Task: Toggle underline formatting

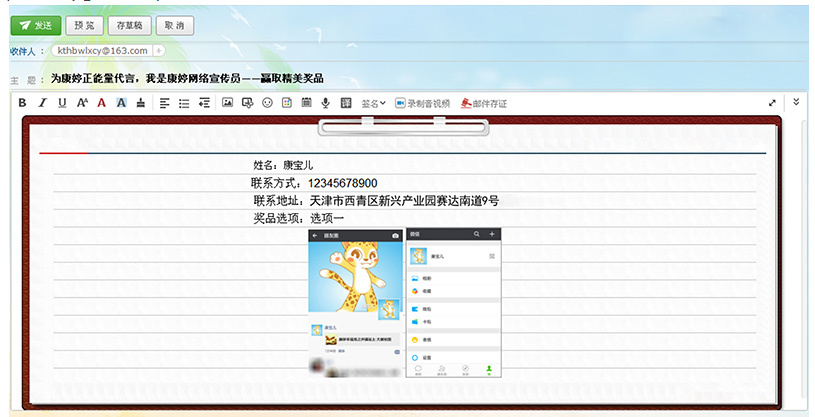Action: point(62,103)
